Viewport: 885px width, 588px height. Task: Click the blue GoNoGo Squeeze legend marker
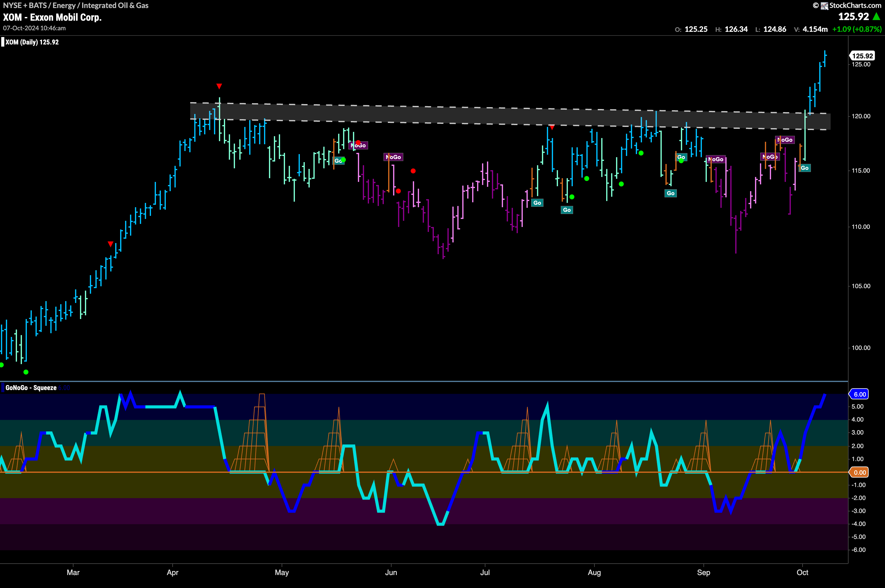pyautogui.click(x=3, y=388)
